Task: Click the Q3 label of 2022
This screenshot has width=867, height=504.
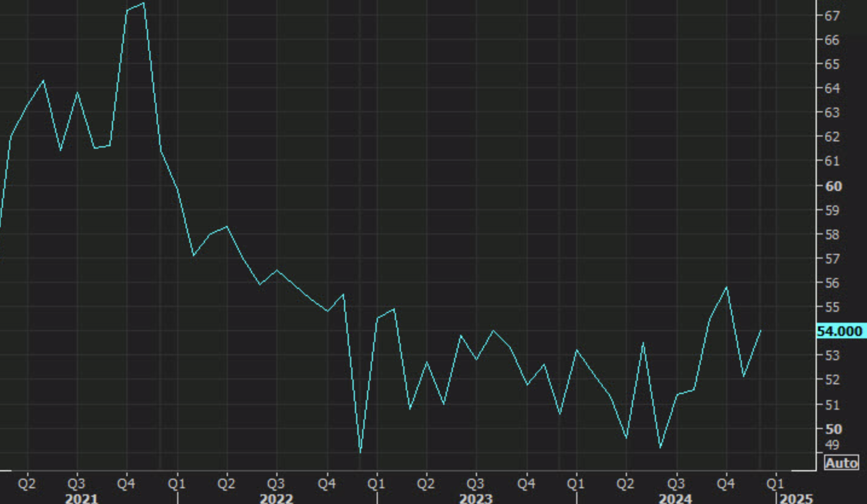Action: 276,484
